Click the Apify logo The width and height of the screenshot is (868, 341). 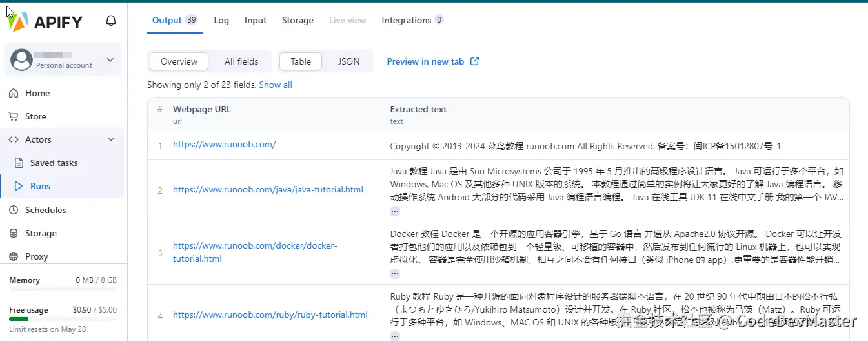click(45, 21)
